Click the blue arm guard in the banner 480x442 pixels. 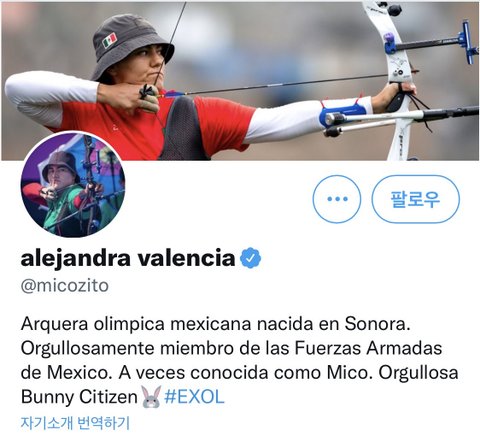coord(342,114)
